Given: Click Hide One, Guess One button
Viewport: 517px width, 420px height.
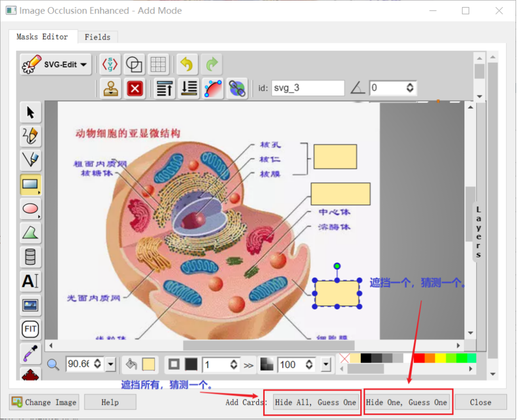Looking at the screenshot, I should pos(406,402).
